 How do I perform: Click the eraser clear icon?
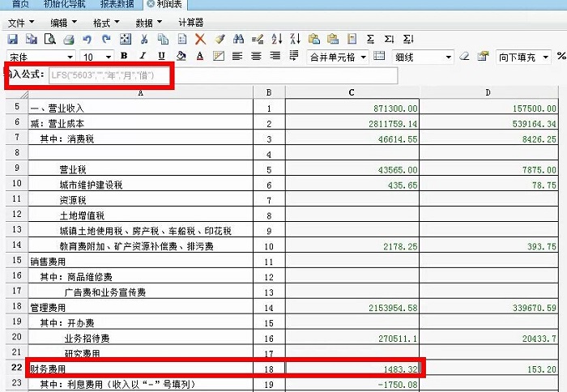click(464, 56)
